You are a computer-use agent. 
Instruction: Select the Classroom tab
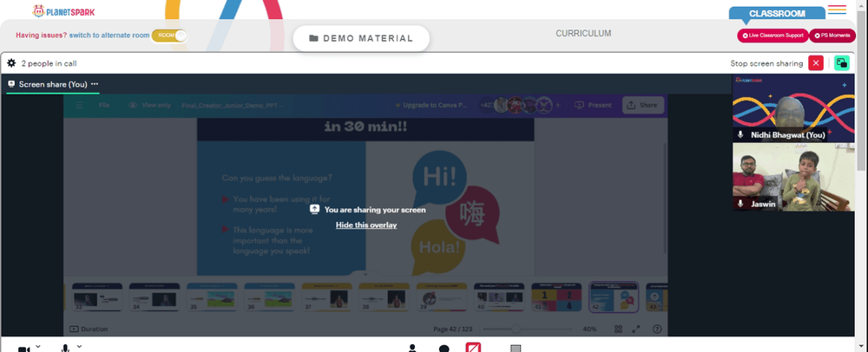coord(777,14)
